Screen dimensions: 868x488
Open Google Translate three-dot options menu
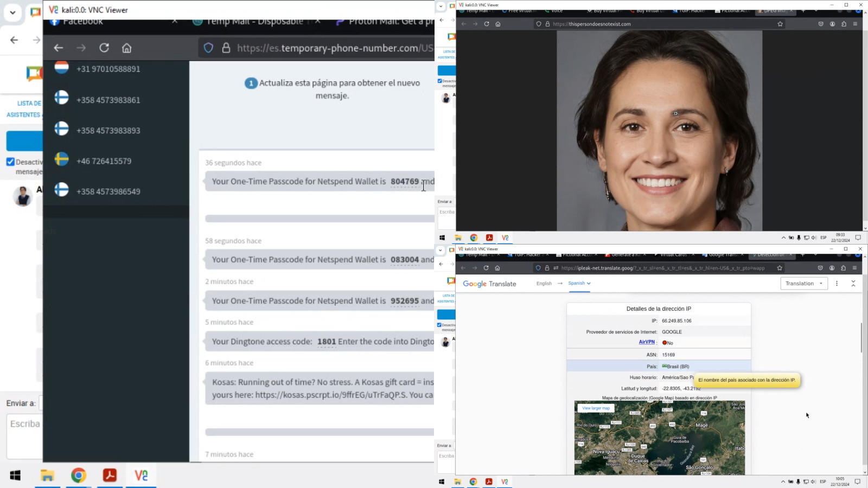point(837,284)
